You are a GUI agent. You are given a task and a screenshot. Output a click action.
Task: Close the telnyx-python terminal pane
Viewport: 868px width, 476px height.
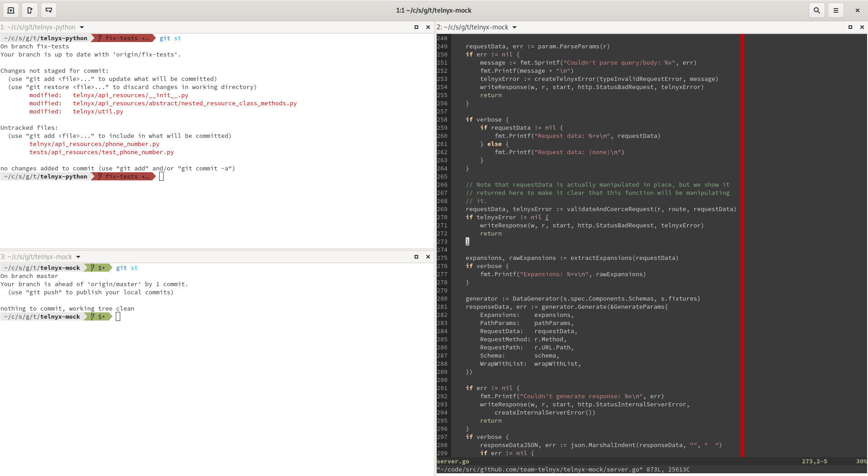[x=428, y=27]
